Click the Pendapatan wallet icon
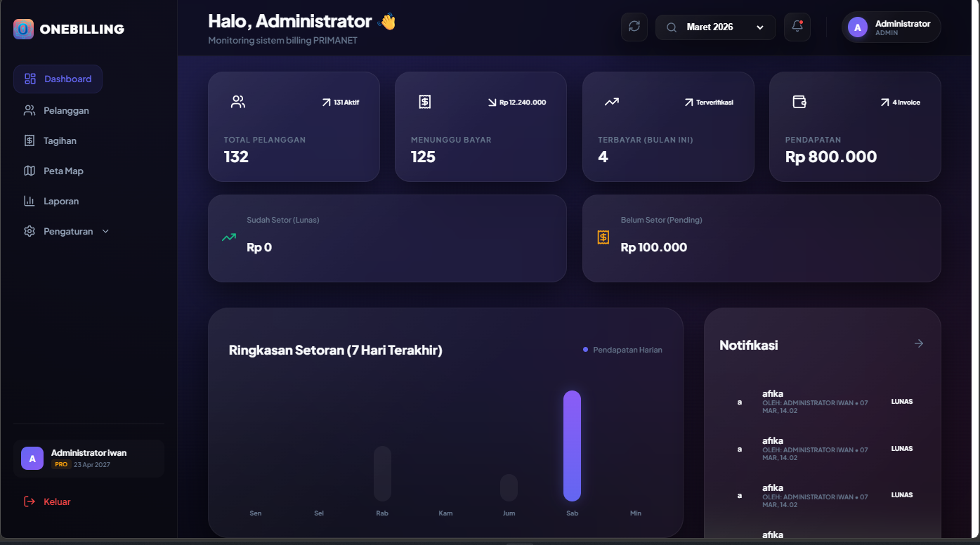The image size is (980, 545). pos(799,101)
